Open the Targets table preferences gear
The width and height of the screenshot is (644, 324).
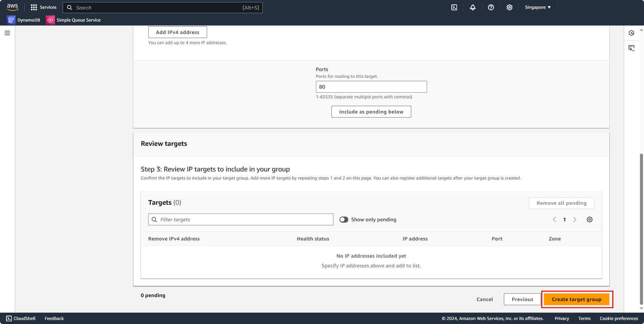pyautogui.click(x=590, y=220)
